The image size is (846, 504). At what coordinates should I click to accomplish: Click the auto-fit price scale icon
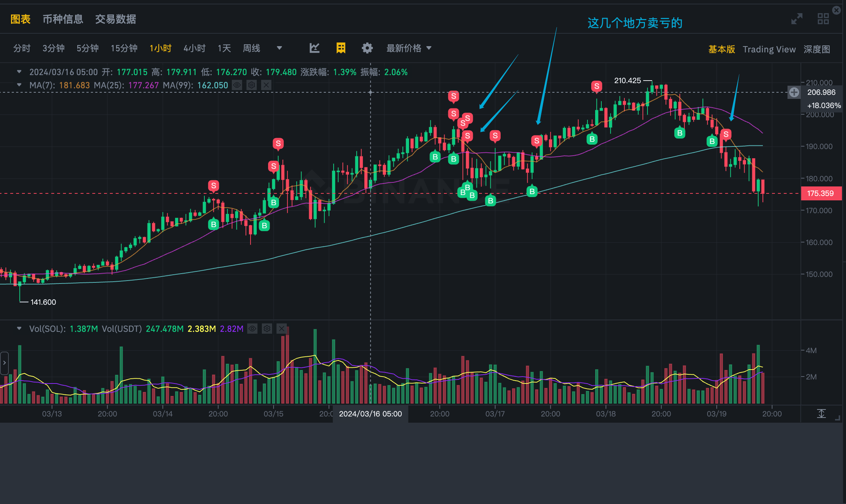pos(821,414)
